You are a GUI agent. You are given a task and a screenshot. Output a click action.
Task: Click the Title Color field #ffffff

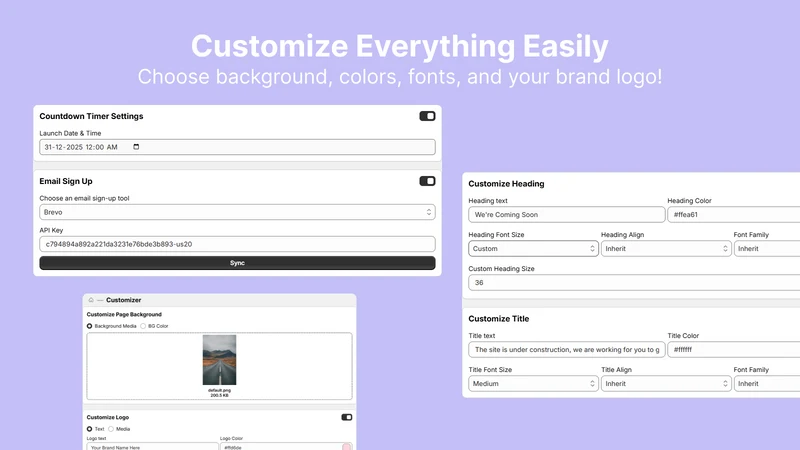coord(734,349)
